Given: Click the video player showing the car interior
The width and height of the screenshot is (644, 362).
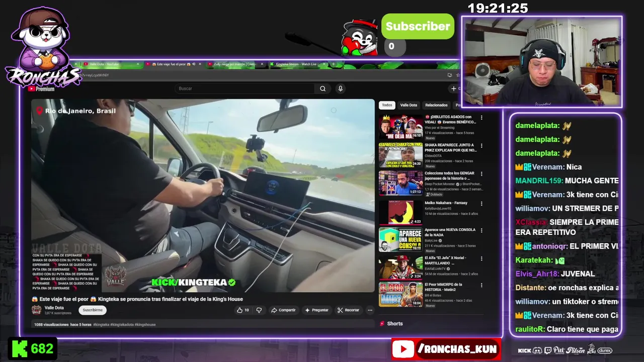Looking at the screenshot, I should click(x=203, y=196).
